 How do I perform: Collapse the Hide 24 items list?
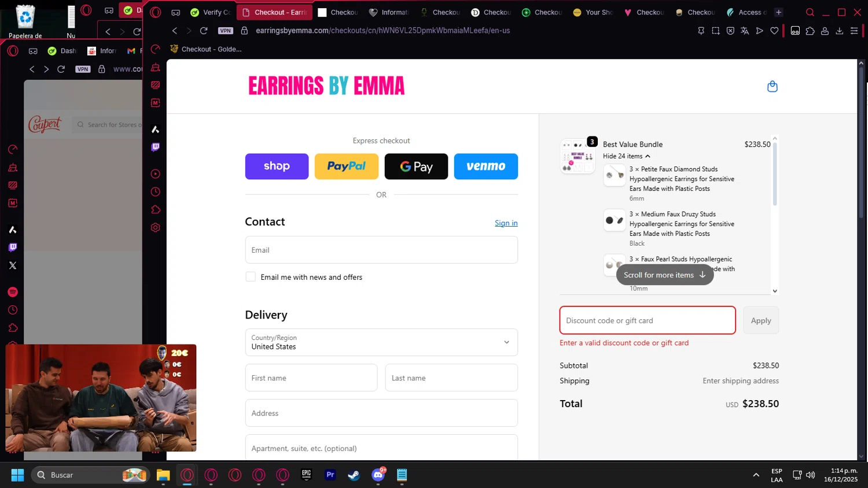(x=626, y=156)
